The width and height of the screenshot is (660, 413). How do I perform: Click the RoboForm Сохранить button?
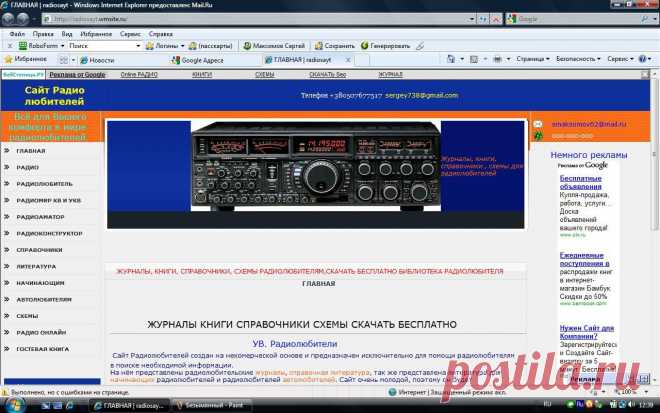coord(335,45)
